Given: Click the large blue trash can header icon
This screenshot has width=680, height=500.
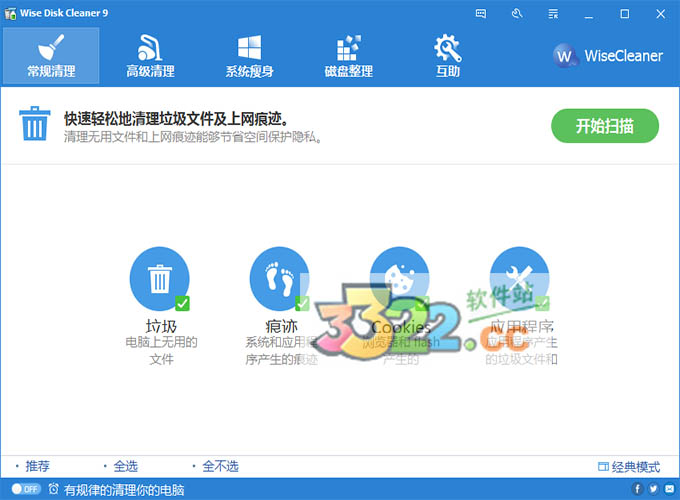Looking at the screenshot, I should point(35,124).
